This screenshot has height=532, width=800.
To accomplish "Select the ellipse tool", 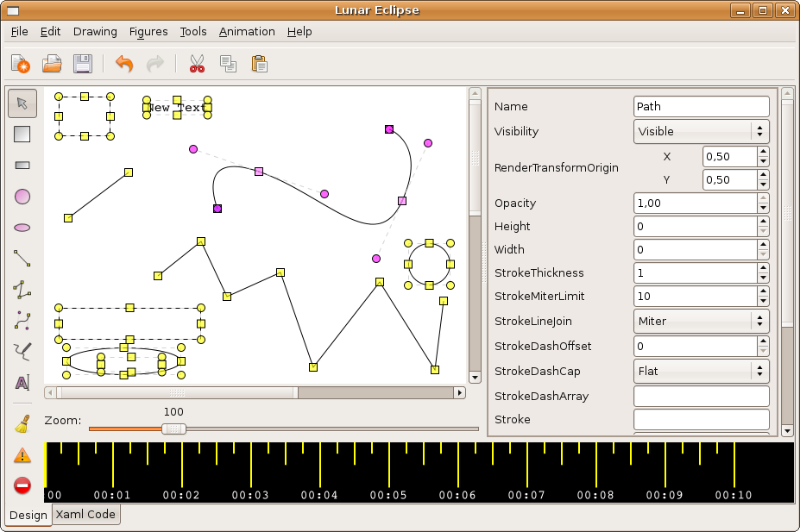I will pyautogui.click(x=22, y=228).
